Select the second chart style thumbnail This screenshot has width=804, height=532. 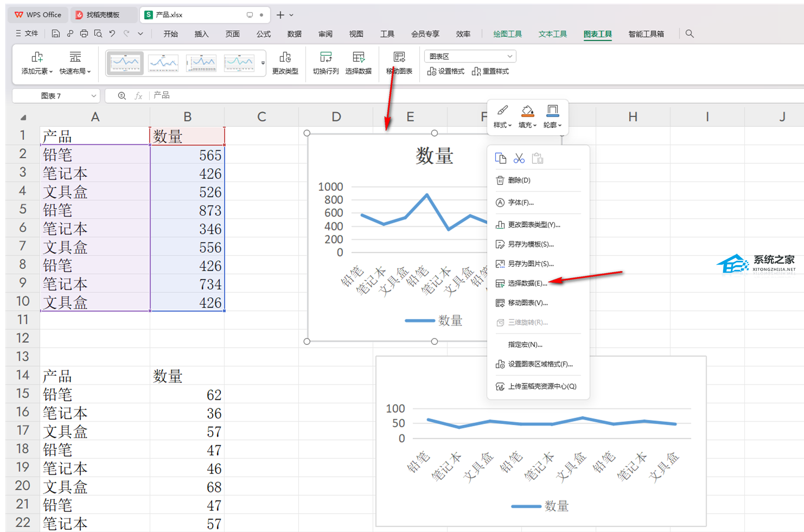pos(163,63)
